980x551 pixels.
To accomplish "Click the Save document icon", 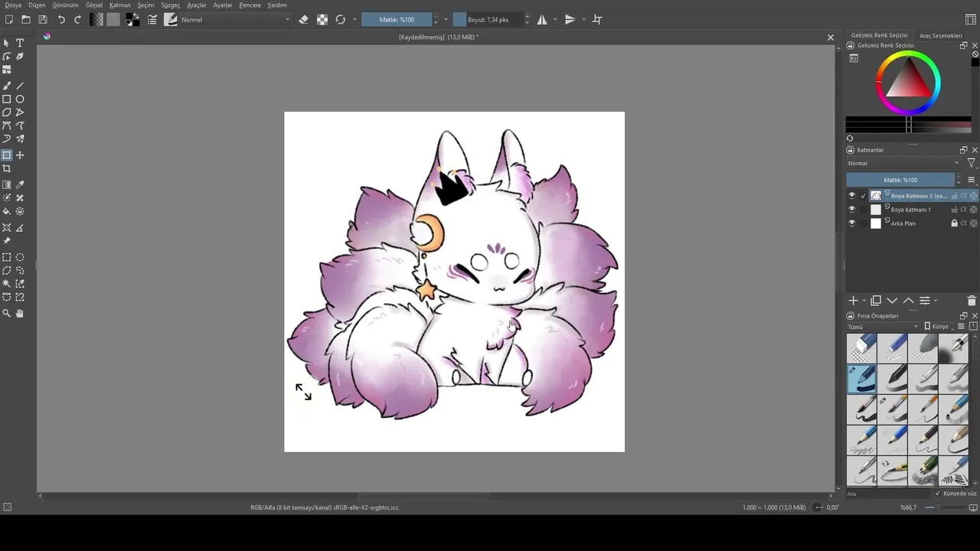I will point(43,20).
